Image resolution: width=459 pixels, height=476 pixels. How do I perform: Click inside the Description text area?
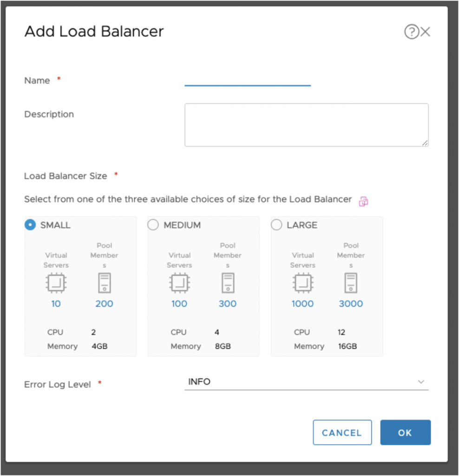pos(307,125)
